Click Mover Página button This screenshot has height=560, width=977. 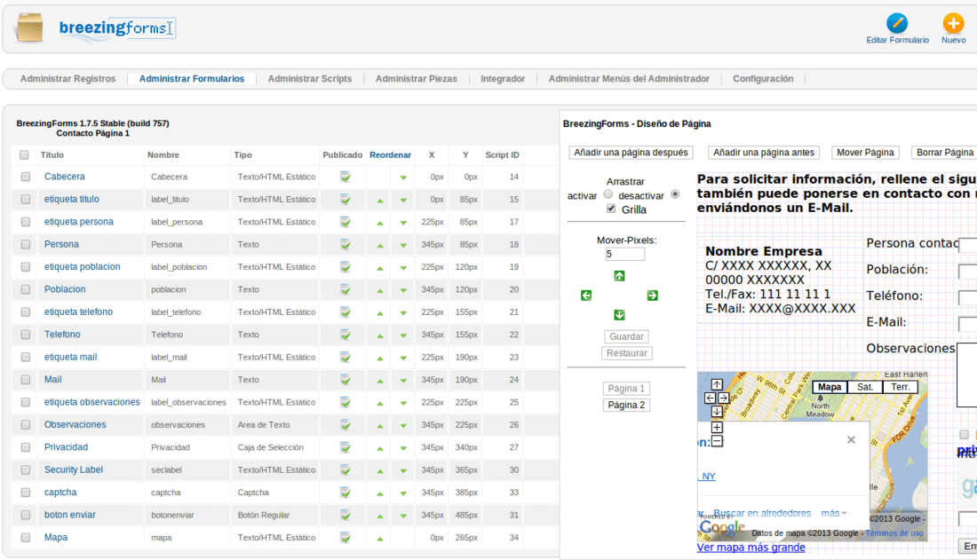pyautogui.click(x=865, y=153)
